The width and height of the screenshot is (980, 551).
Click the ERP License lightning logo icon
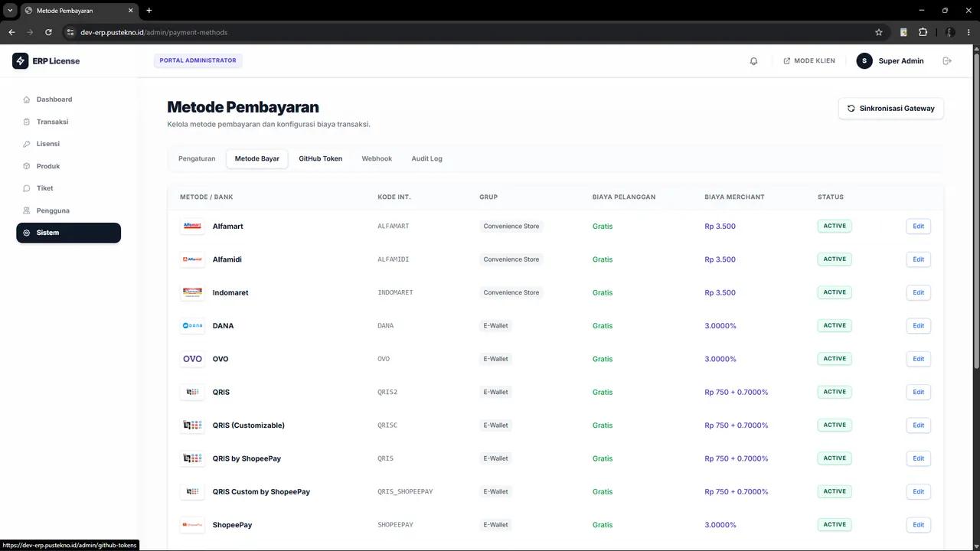coord(21,61)
